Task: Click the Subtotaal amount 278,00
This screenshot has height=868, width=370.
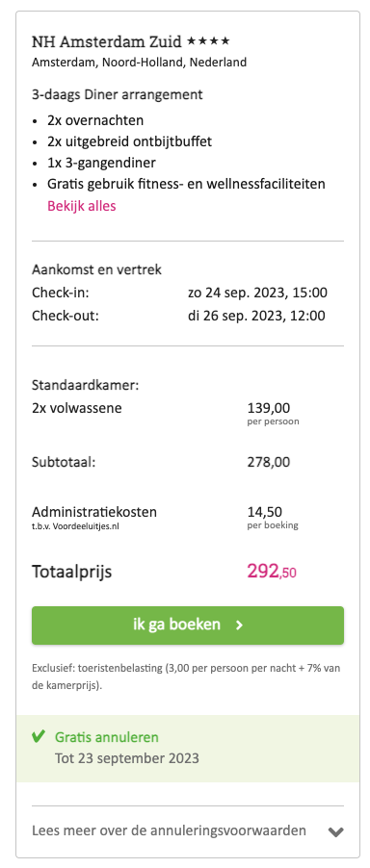Action: click(x=269, y=462)
